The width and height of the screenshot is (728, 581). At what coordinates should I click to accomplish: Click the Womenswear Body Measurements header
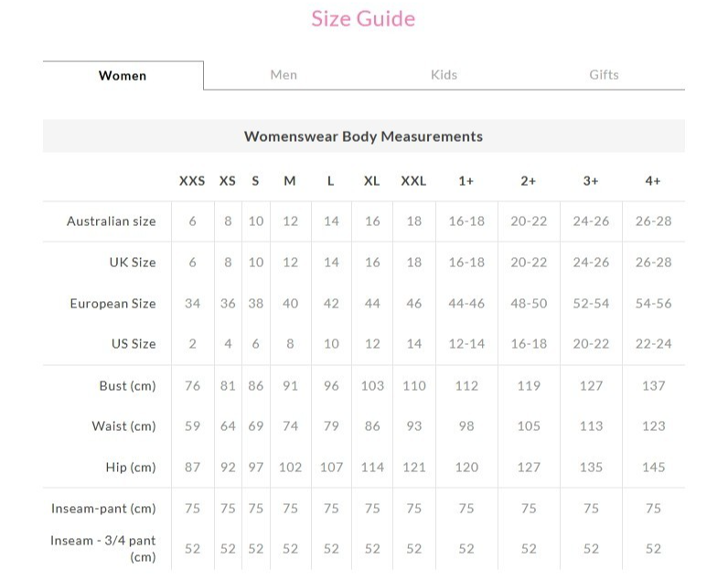(x=363, y=136)
